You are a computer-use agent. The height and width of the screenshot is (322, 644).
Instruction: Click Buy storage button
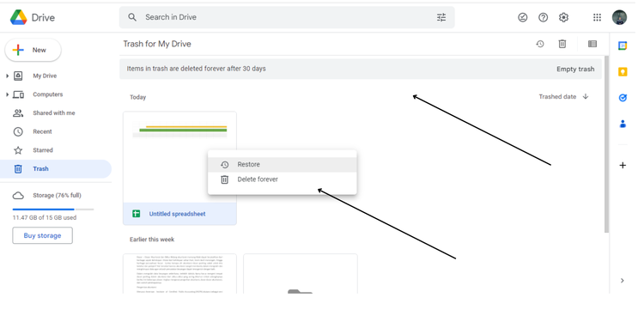click(x=42, y=235)
